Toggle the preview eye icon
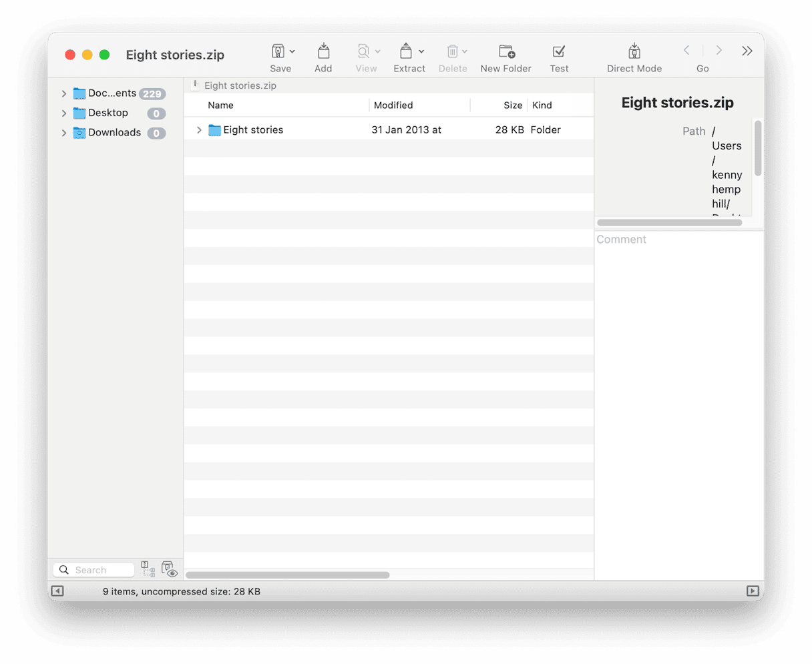The image size is (812, 664). coord(170,569)
